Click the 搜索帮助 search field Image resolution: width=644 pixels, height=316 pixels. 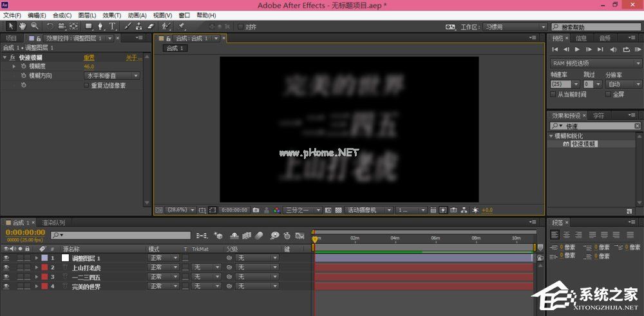596,27
